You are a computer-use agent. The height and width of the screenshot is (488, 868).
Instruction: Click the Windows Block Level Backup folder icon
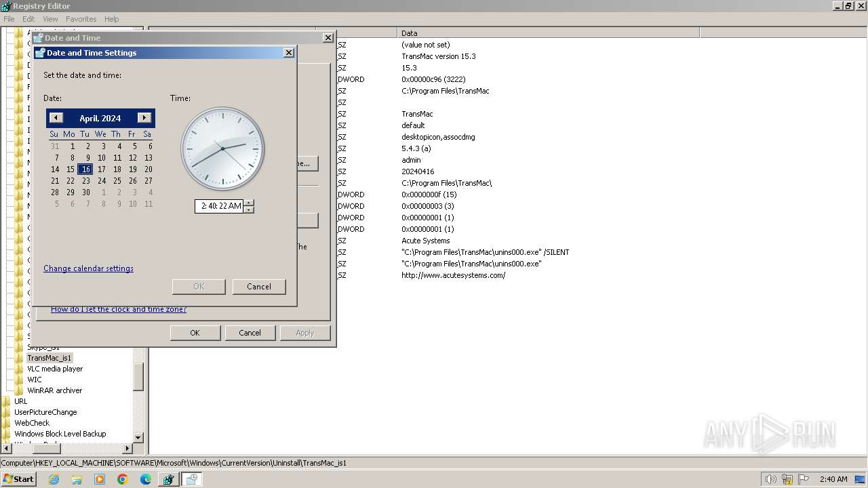[7, 434]
